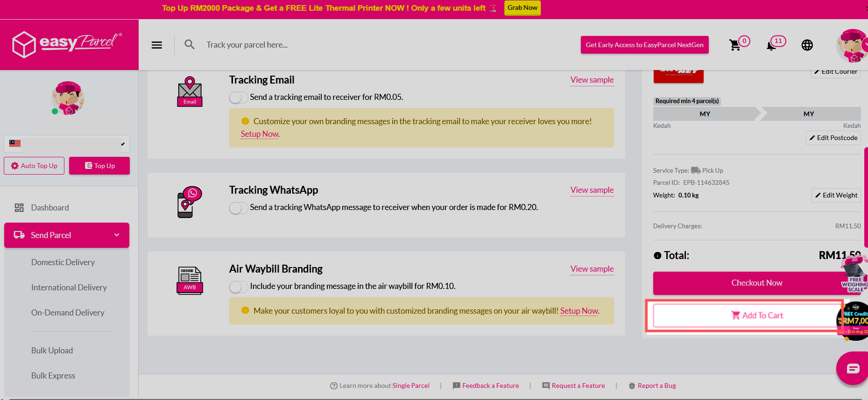868x400 pixels.
Task: View sample for Tracking WhatsApp
Action: 592,190
